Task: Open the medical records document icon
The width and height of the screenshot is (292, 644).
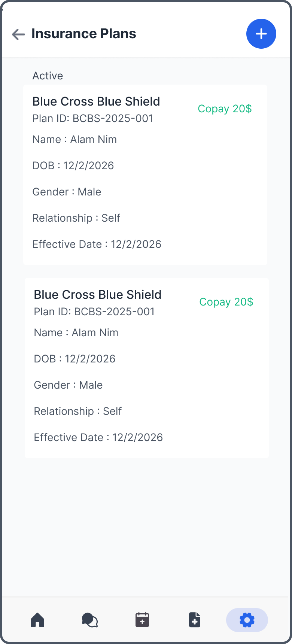Action: tap(195, 620)
